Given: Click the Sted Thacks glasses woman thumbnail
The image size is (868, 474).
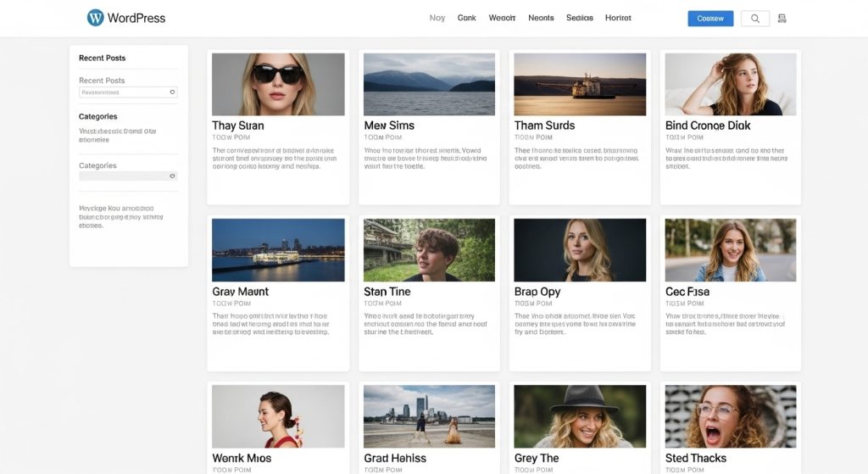Looking at the screenshot, I should point(731,416).
